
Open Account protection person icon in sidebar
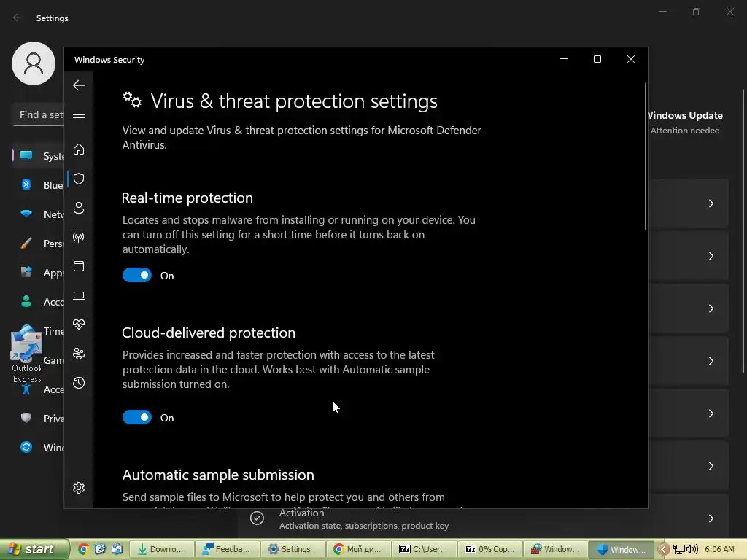click(x=79, y=208)
